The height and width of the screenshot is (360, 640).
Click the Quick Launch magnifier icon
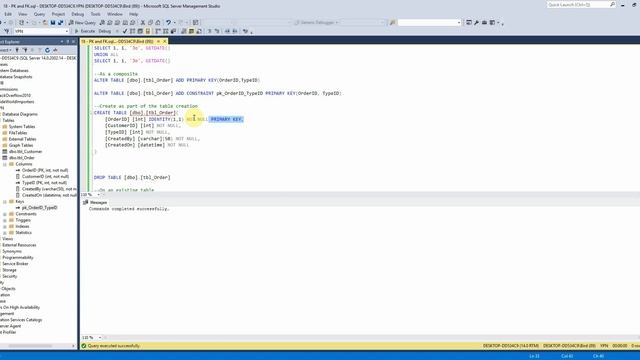pos(612,4)
